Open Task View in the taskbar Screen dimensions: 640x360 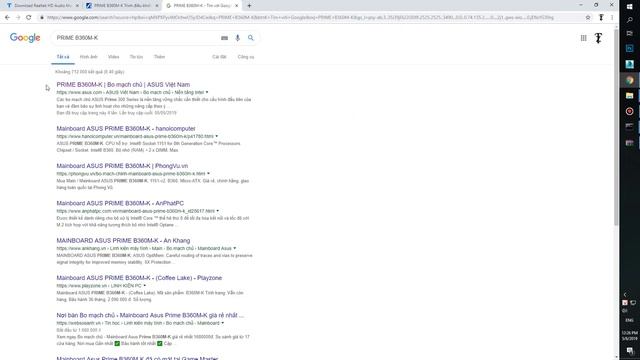[629, 33]
